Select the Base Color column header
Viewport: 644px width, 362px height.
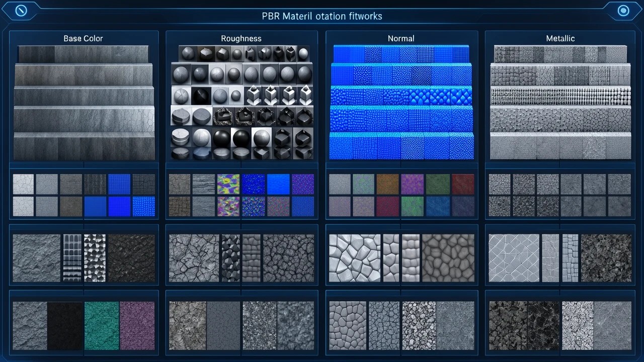point(83,38)
